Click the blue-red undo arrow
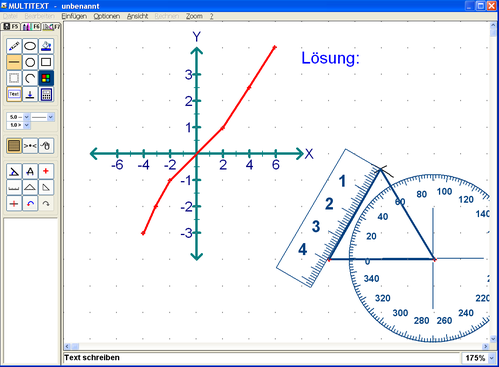This screenshot has width=499, height=367. pos(30,203)
